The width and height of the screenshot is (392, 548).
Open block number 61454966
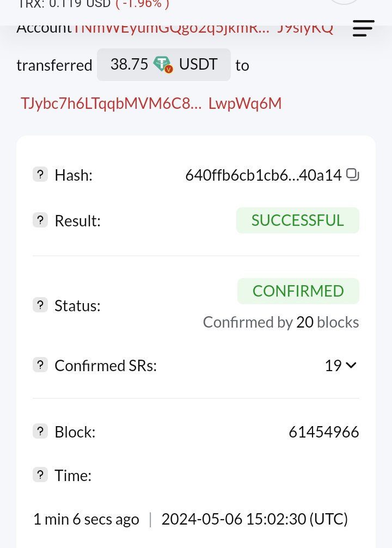[x=323, y=432]
